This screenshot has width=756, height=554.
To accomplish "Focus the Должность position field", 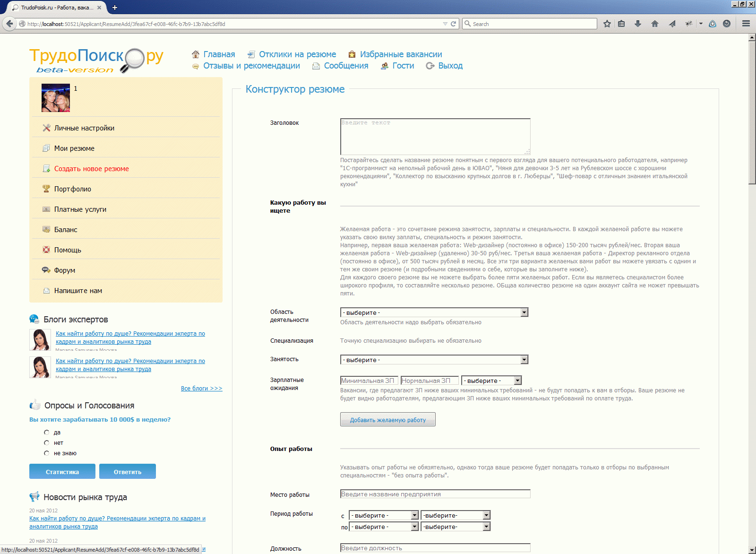I will (x=435, y=548).
